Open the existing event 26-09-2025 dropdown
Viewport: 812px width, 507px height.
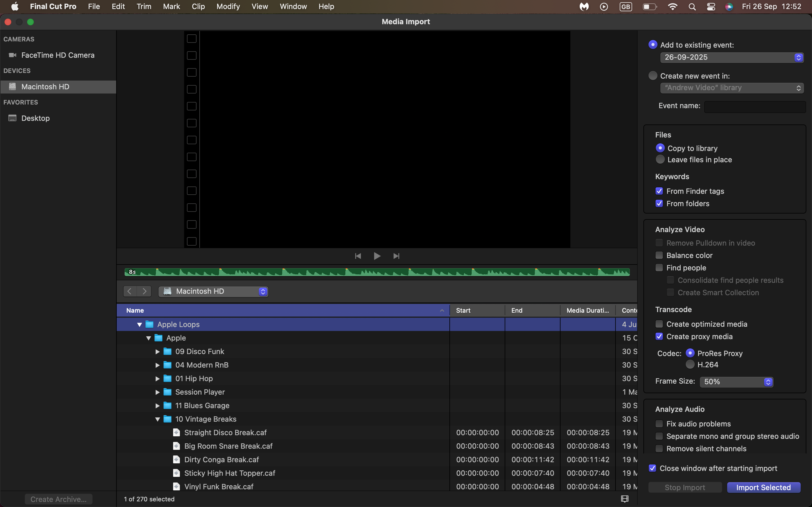(x=731, y=58)
